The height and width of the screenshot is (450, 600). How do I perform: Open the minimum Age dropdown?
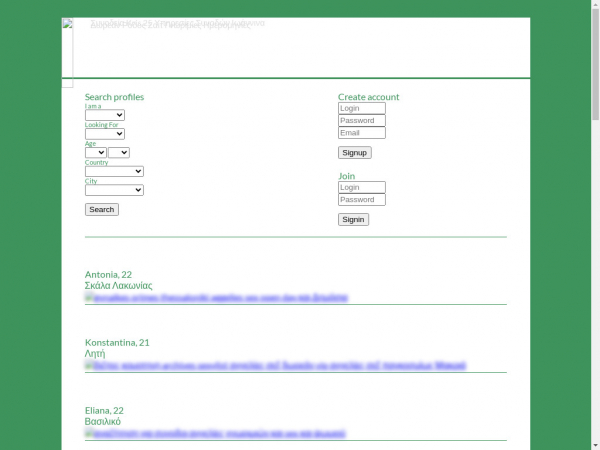click(96, 152)
